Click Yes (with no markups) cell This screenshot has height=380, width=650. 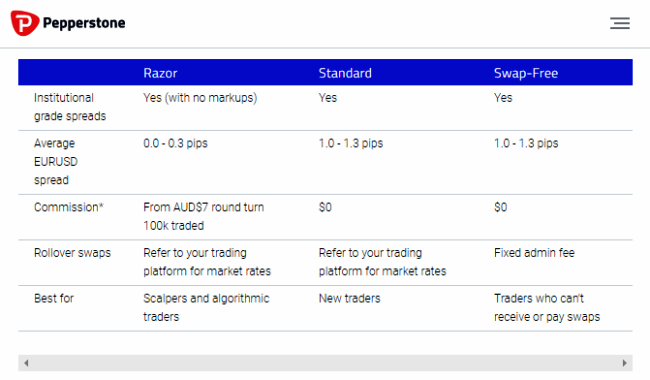coord(200,98)
